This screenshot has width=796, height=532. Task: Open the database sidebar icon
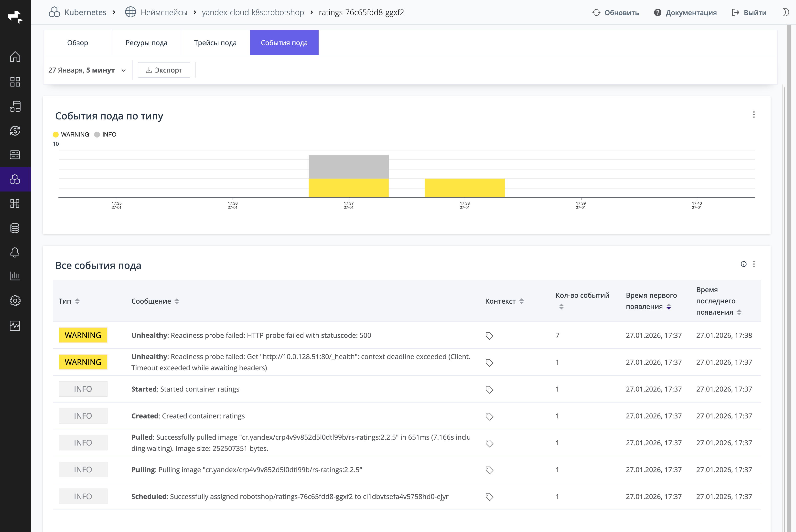point(15,228)
